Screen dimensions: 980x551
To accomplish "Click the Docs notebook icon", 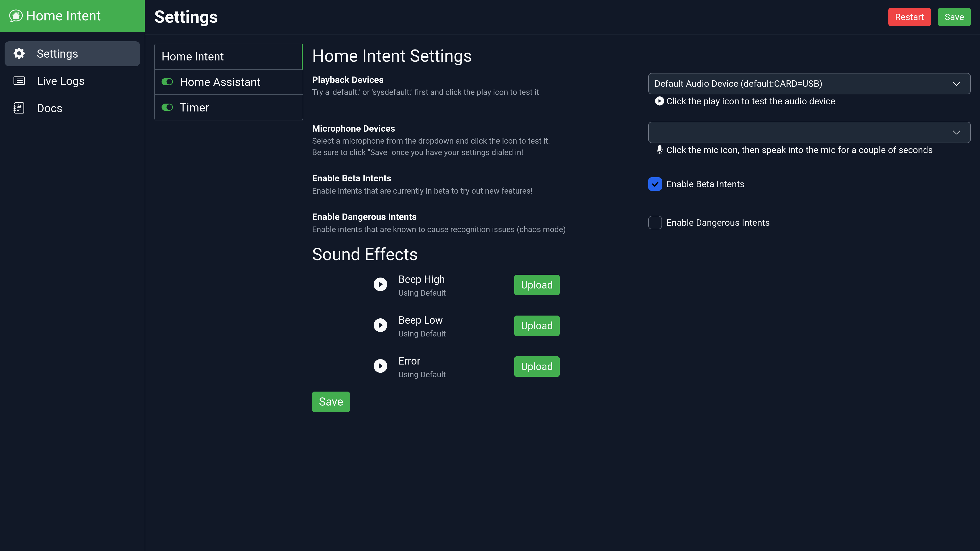I will [x=19, y=108].
